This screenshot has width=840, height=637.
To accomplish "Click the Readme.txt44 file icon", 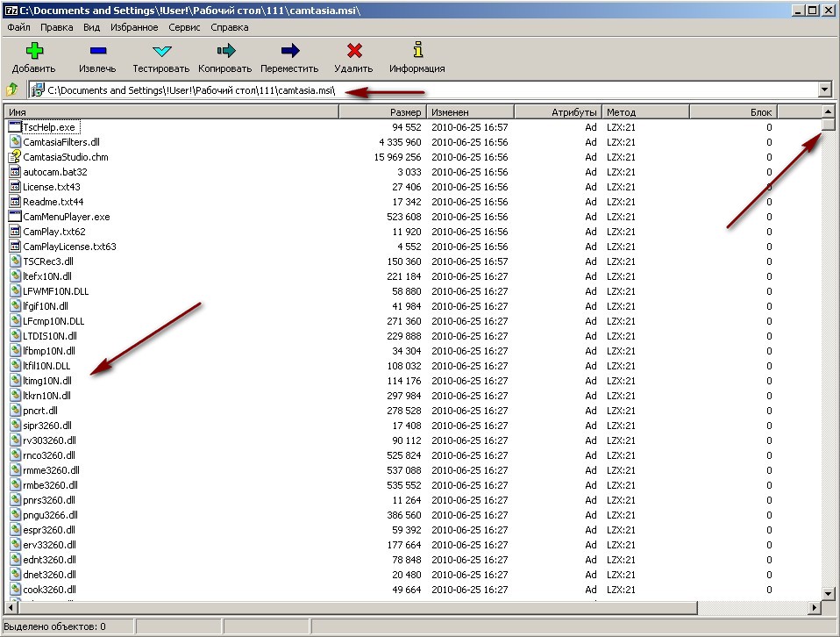I will pyautogui.click(x=15, y=202).
